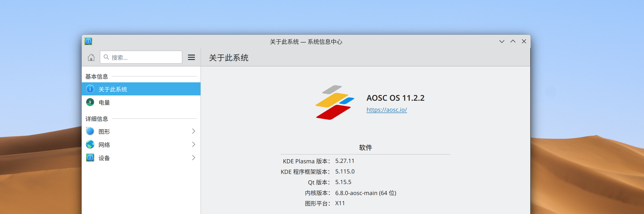Click the blue 图形 graphics icon
The image size is (644, 214).
click(90, 131)
